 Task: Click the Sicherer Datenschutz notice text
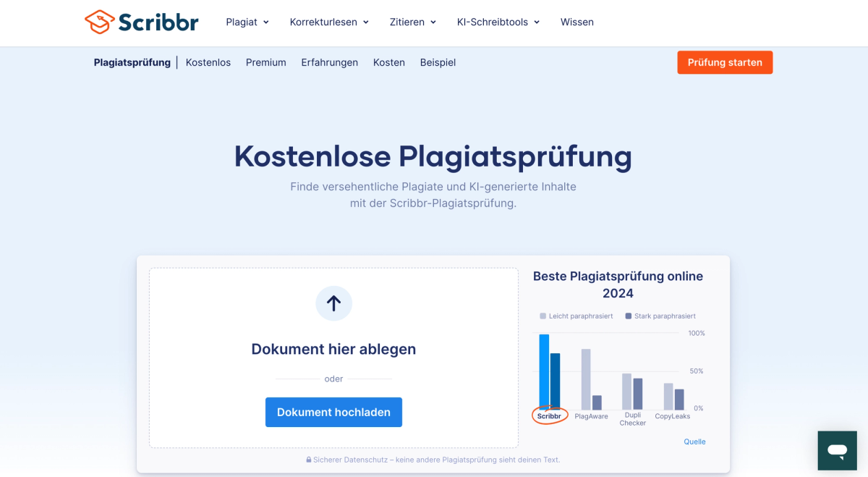pyautogui.click(x=437, y=460)
